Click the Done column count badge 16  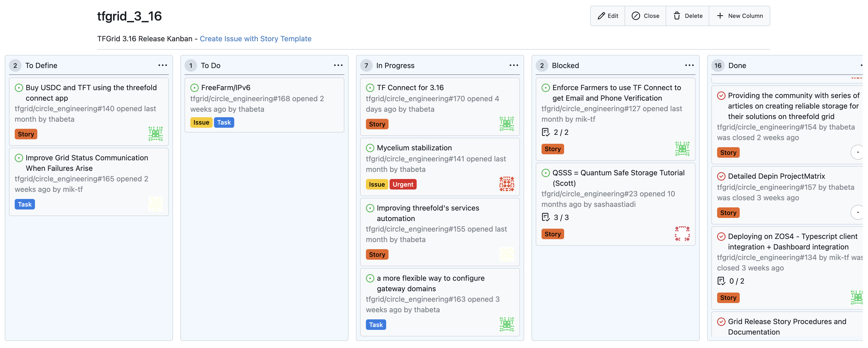718,66
